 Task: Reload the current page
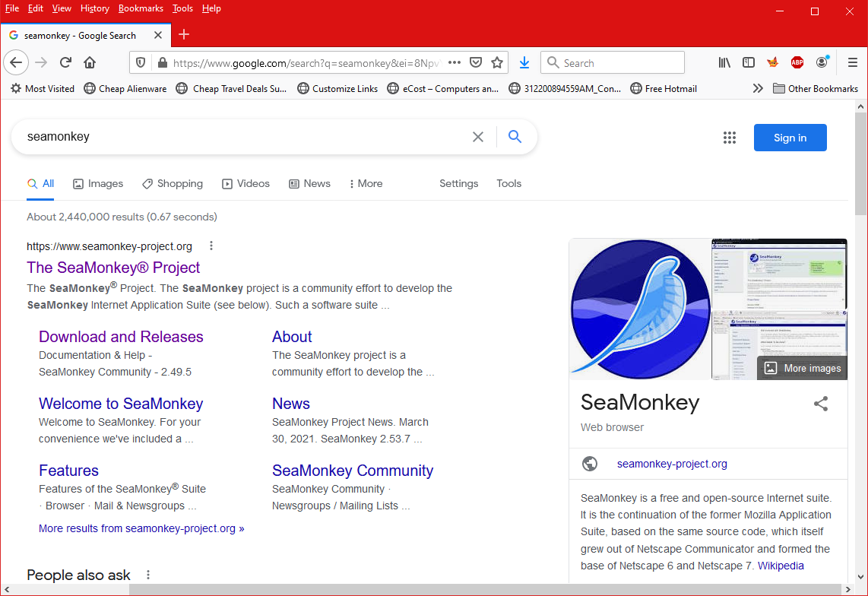click(x=65, y=62)
